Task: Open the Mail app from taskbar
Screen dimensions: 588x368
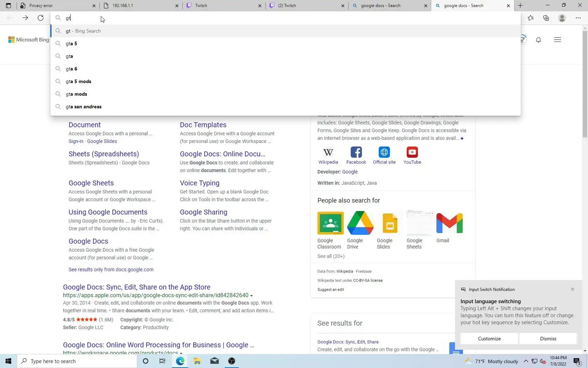Action: coord(215,361)
